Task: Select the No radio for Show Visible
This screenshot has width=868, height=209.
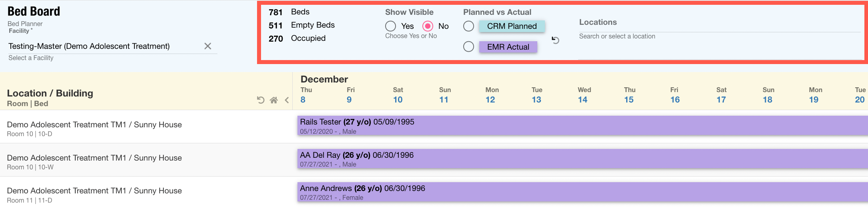Action: pos(428,26)
